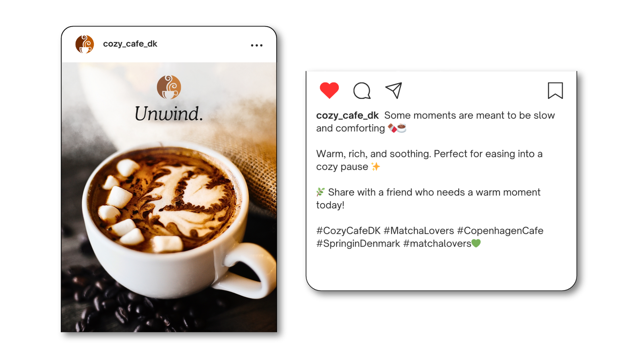Screen dimensions: 644x362
Task: Click the herb emoji before Share
Action: pos(320,192)
